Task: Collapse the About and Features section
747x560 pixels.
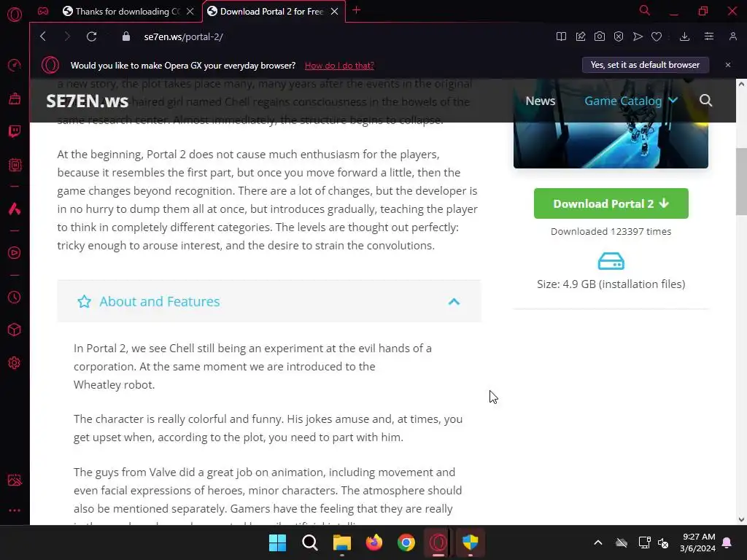Action: 269,301
